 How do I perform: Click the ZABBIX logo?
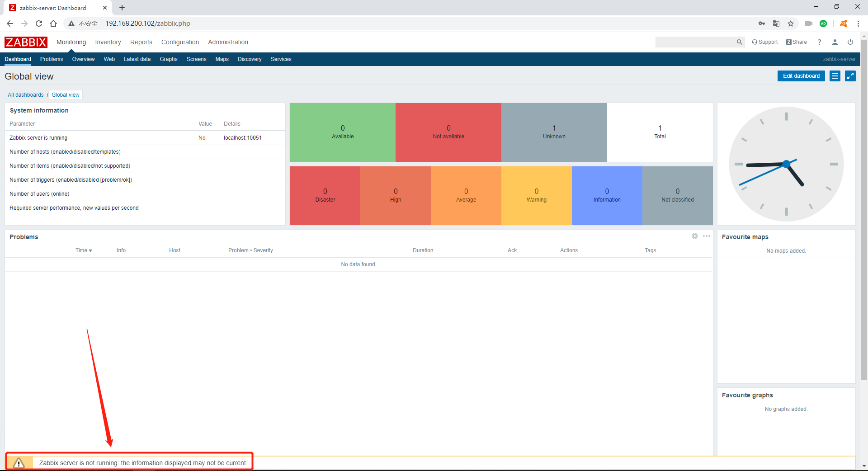[x=26, y=42]
